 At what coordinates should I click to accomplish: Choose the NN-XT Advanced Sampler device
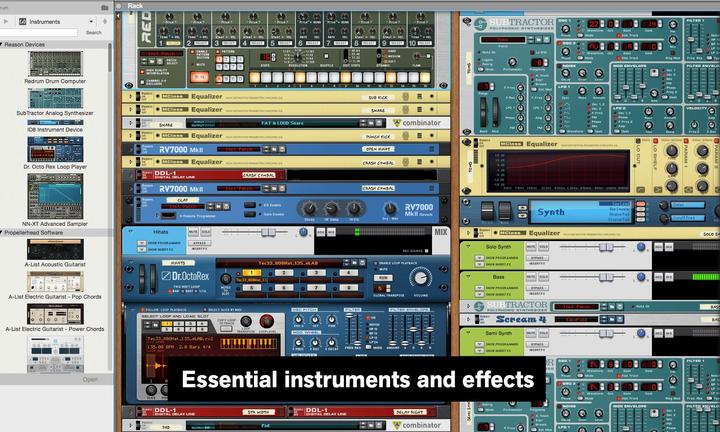tap(55, 196)
